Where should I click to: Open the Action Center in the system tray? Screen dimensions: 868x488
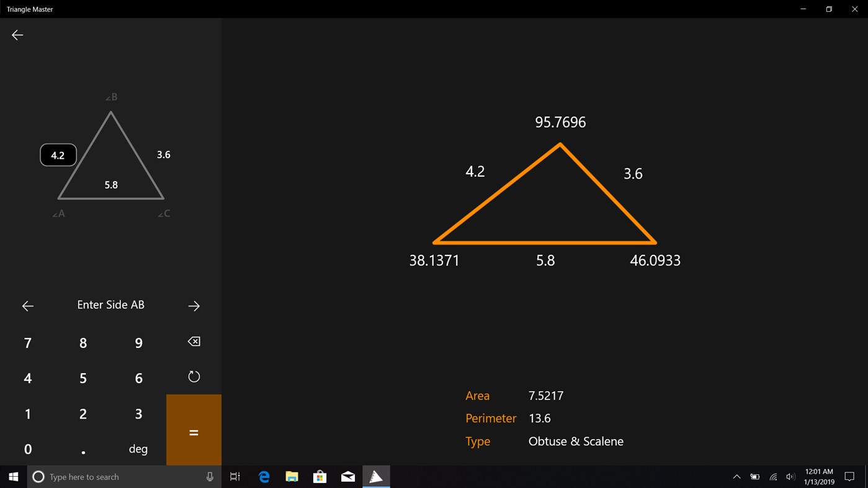[849, 476]
